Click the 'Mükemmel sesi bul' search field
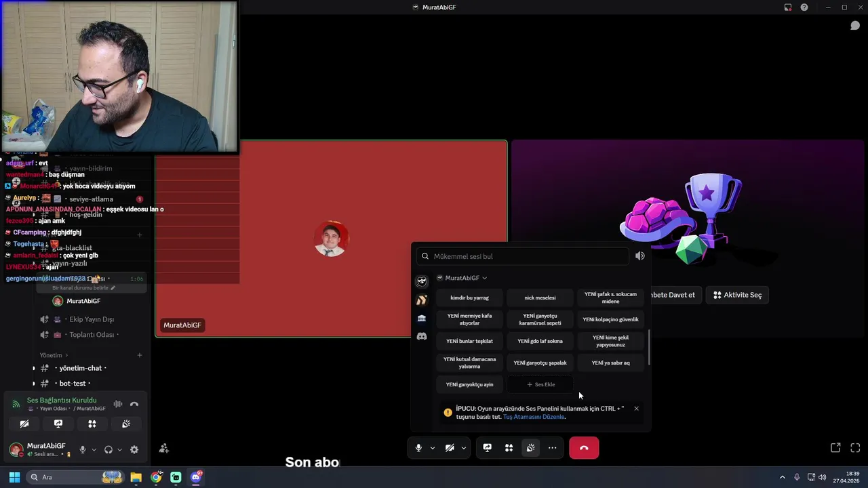 [523, 256]
